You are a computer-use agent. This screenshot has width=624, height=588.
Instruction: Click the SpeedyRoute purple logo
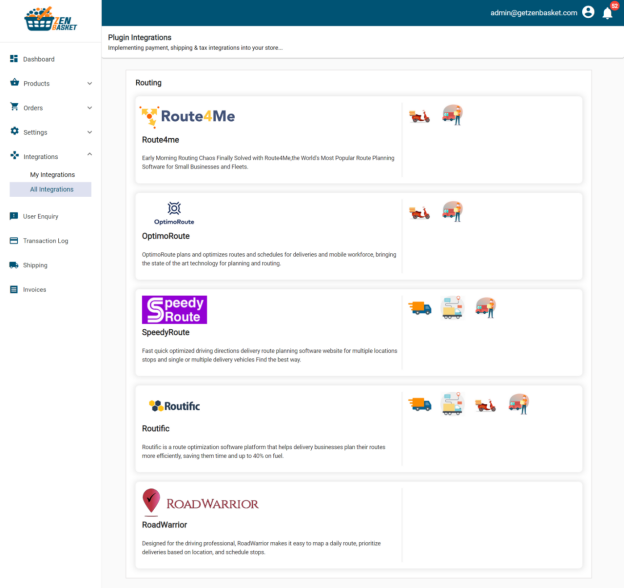point(174,309)
